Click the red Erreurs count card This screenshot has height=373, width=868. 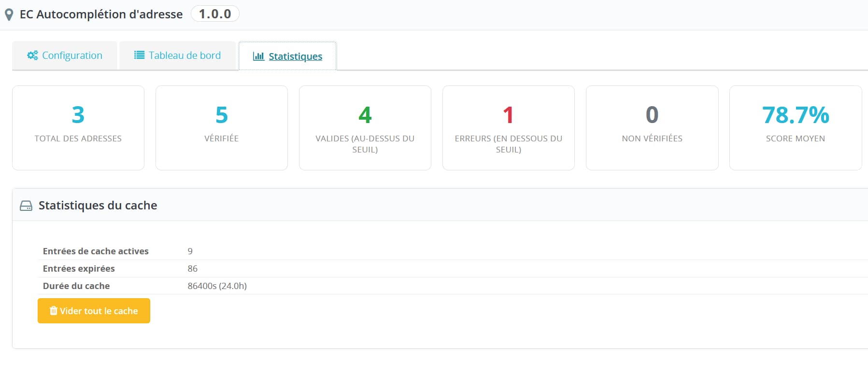[509, 128]
